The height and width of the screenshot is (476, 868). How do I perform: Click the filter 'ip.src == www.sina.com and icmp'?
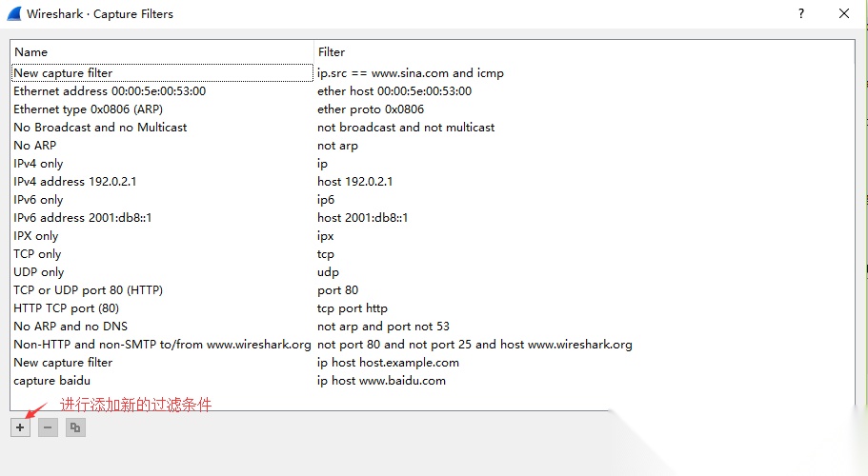(x=411, y=73)
